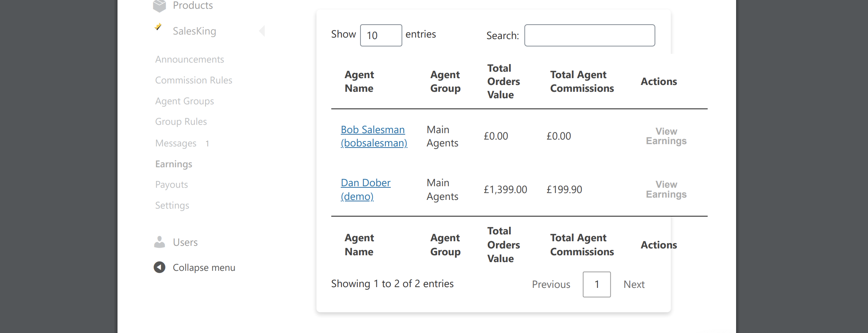Go to Payouts page
This screenshot has width=868, height=333.
click(171, 185)
